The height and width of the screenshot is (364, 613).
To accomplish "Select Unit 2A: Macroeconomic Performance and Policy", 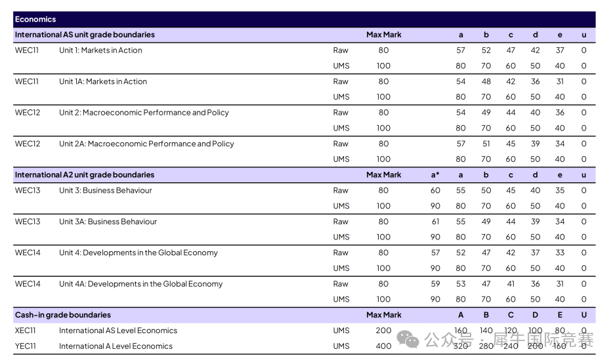I will pos(146,144).
